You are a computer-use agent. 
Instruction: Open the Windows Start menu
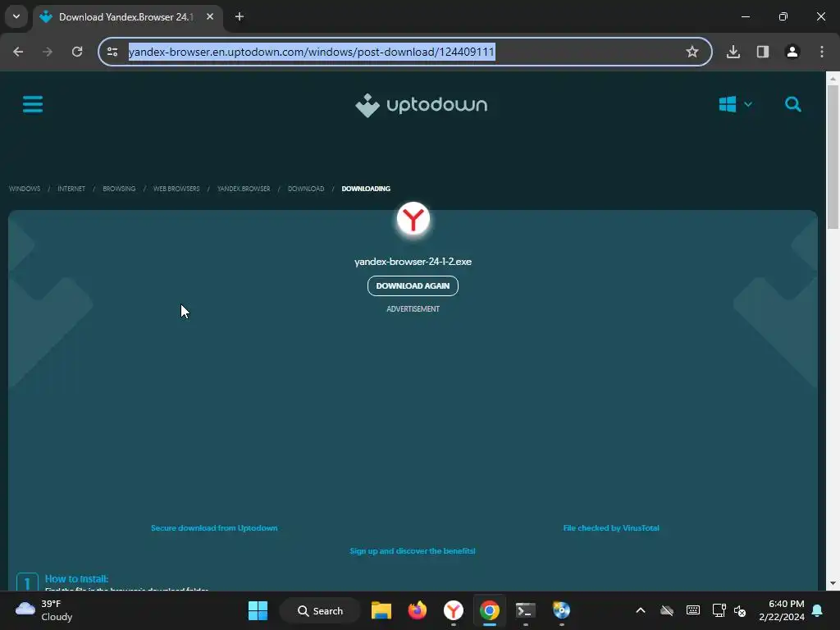point(258,610)
